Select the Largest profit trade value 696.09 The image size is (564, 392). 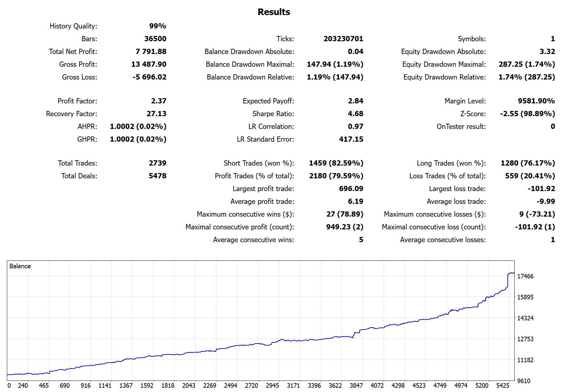(x=351, y=188)
